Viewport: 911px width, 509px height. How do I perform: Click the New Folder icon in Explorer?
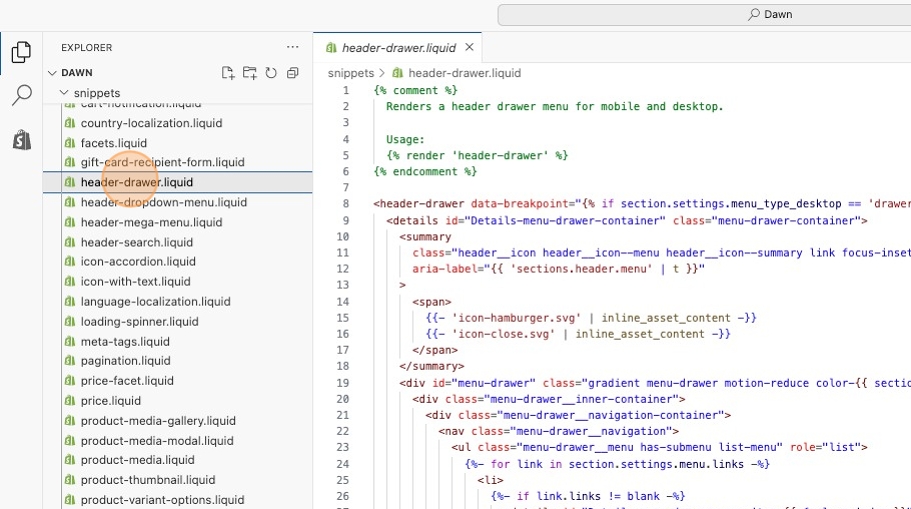click(250, 73)
